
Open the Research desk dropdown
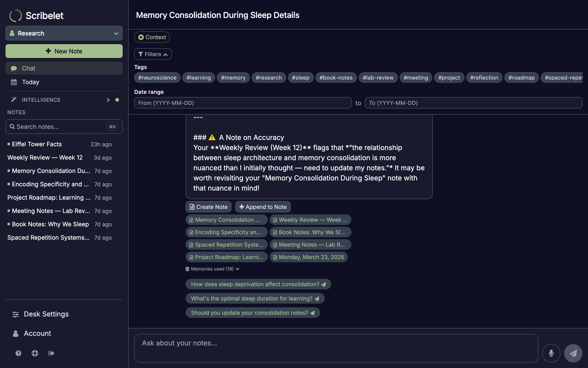tap(64, 33)
